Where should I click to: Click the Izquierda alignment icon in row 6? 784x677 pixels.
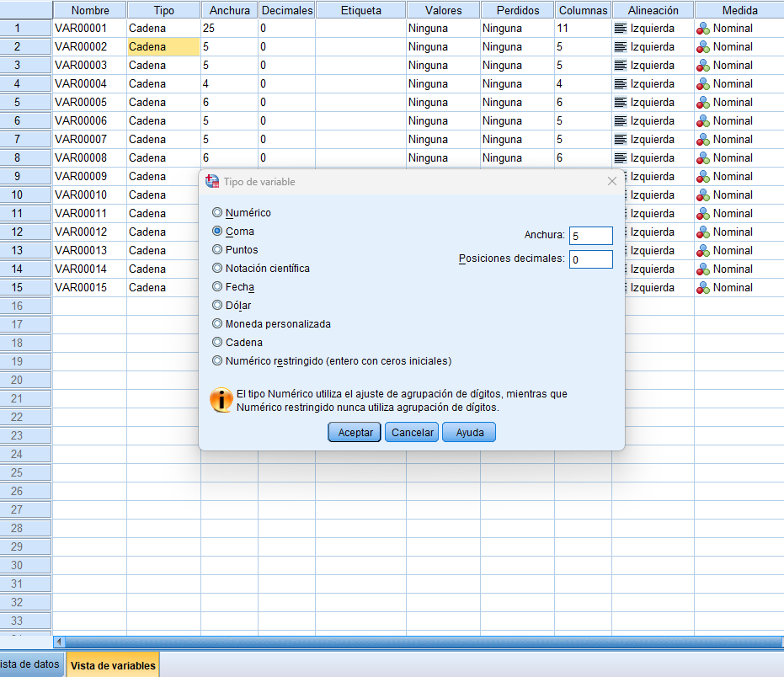(x=621, y=121)
